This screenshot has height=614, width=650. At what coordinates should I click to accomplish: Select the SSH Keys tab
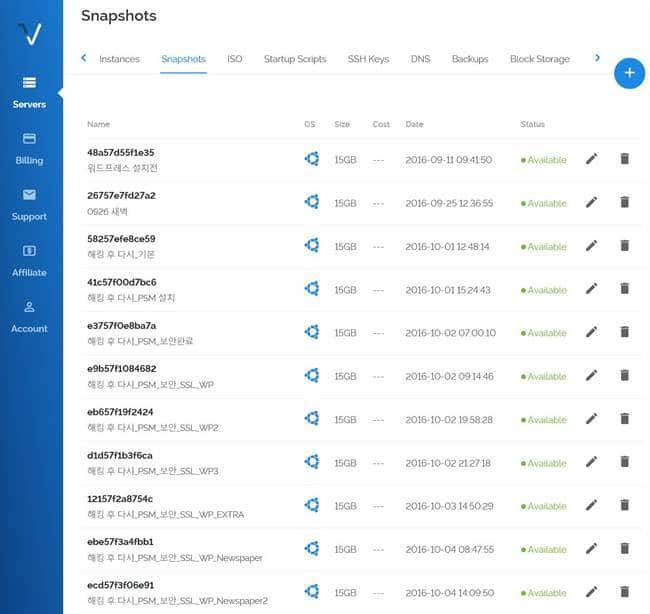368,59
